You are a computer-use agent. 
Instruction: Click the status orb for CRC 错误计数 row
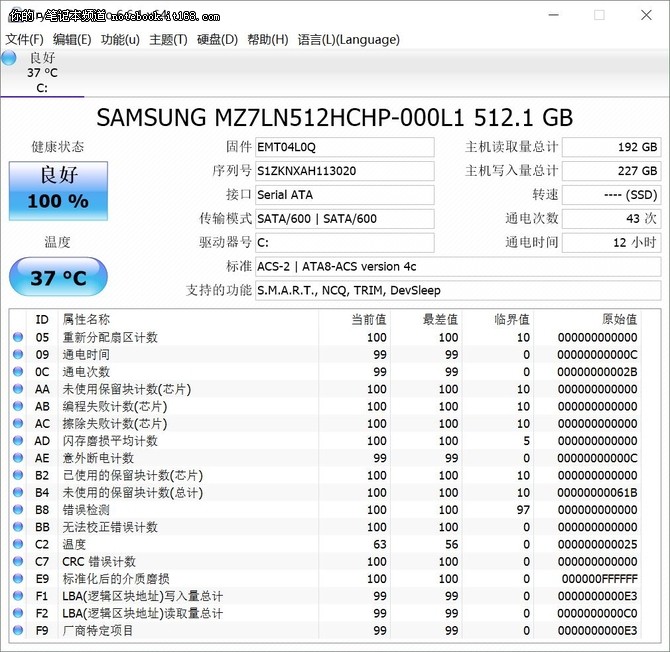click(x=18, y=562)
